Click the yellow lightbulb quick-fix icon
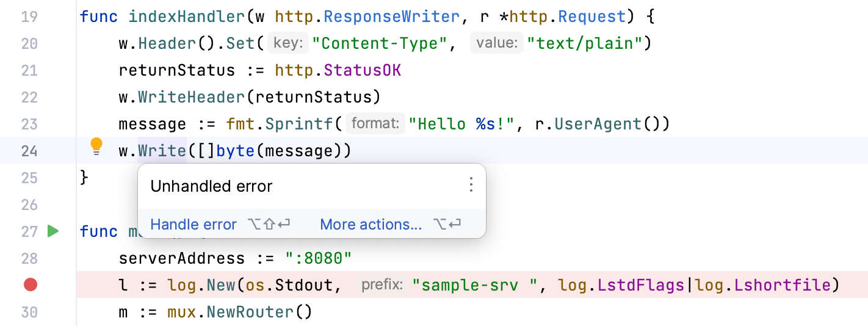868x326 pixels. point(96,147)
